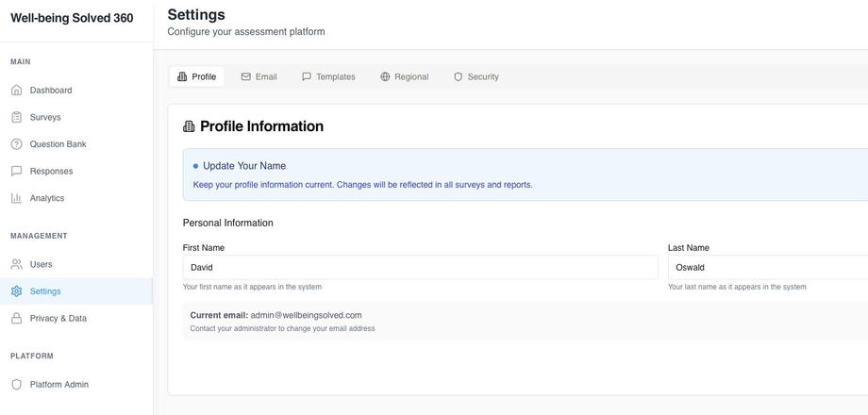Click the Privacy & Data lock icon
Viewport: 868px width, 415px height.
pyautogui.click(x=16, y=319)
